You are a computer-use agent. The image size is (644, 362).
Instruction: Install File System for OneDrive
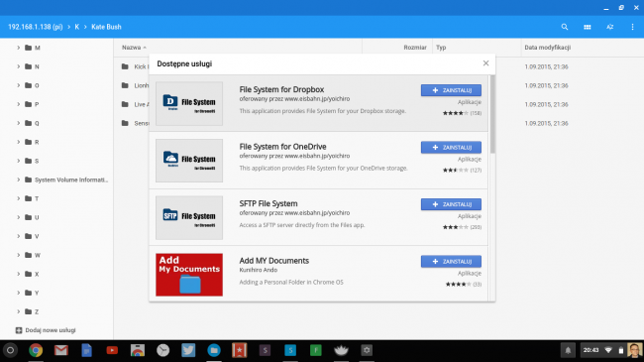[451, 147]
